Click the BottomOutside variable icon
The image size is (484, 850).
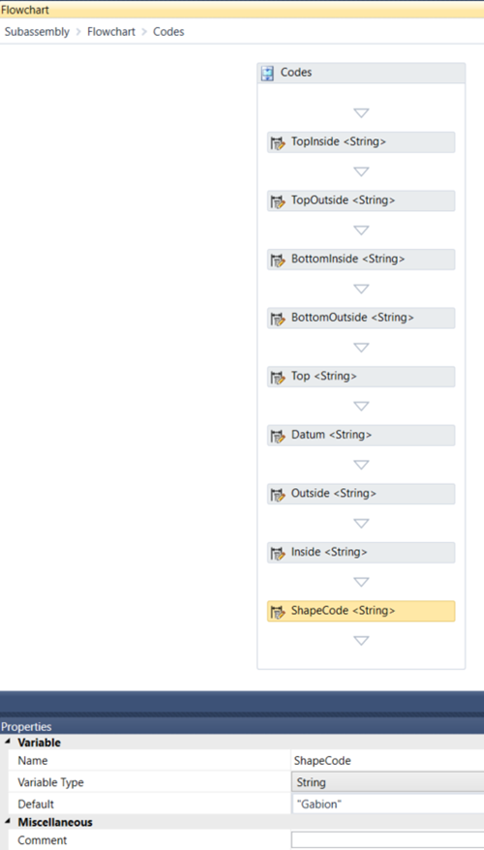click(278, 319)
